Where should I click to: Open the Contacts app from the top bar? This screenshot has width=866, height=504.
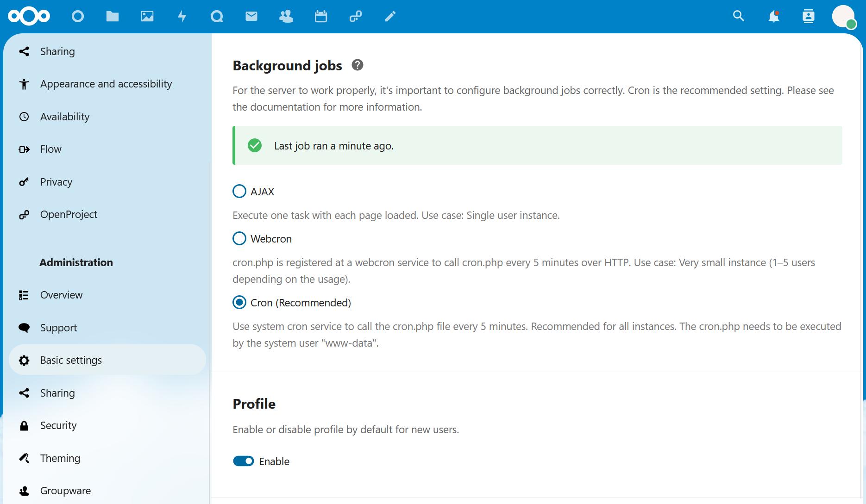click(286, 16)
